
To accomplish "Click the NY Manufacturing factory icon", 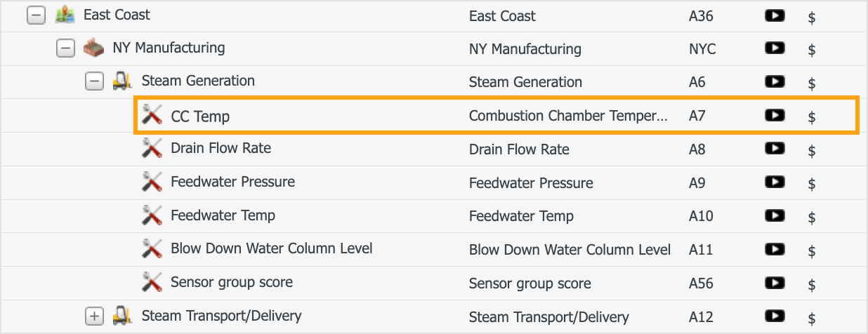I will click(94, 48).
